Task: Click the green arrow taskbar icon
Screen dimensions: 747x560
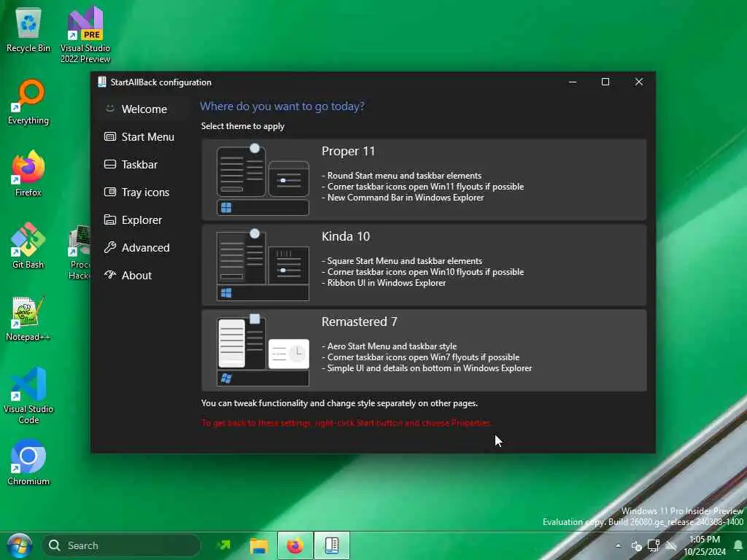Action: (x=223, y=545)
